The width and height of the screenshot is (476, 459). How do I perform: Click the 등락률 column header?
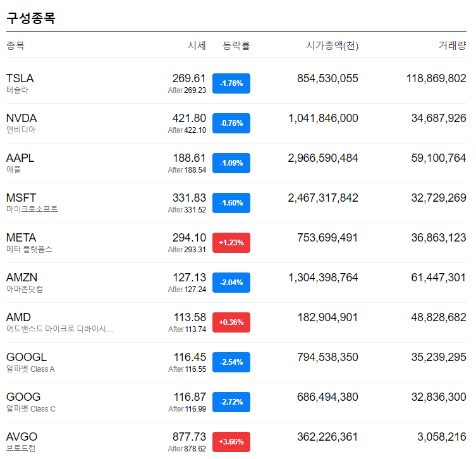coord(236,46)
